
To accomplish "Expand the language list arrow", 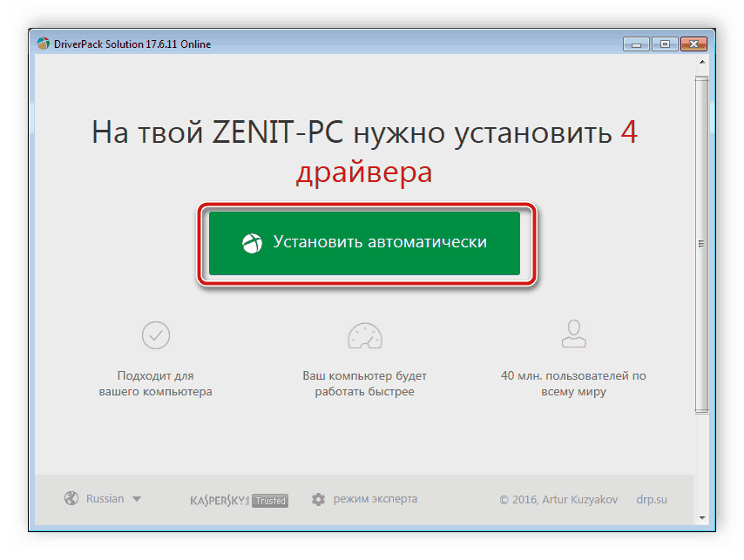I will click(x=137, y=499).
